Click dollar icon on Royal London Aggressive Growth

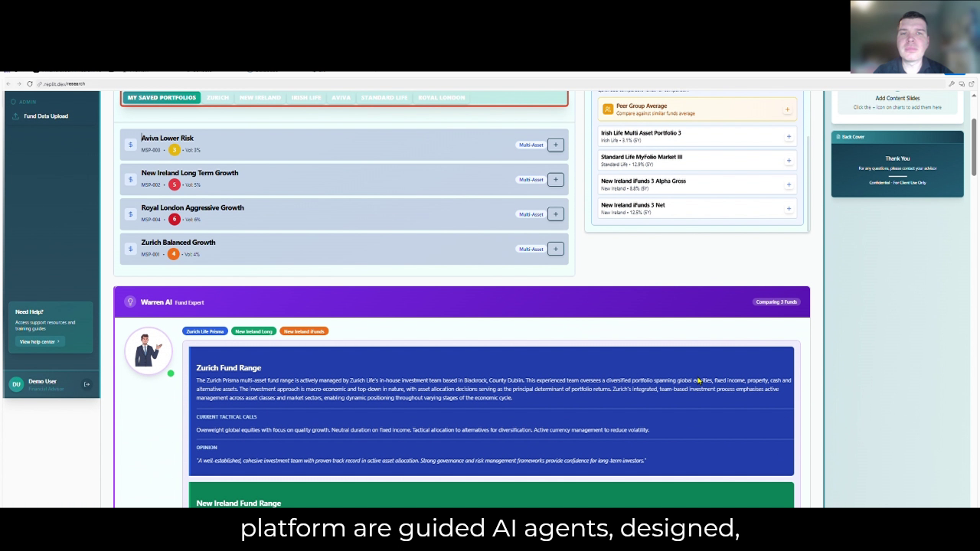pos(130,214)
